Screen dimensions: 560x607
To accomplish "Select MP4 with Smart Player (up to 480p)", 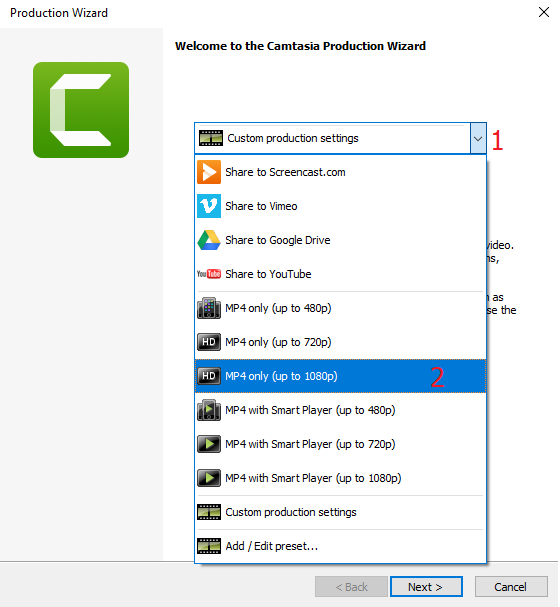I will (340, 410).
